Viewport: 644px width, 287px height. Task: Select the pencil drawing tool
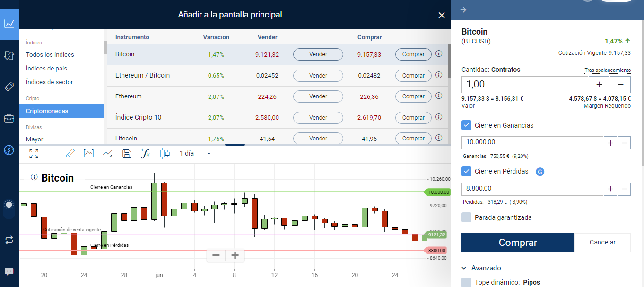(x=70, y=153)
